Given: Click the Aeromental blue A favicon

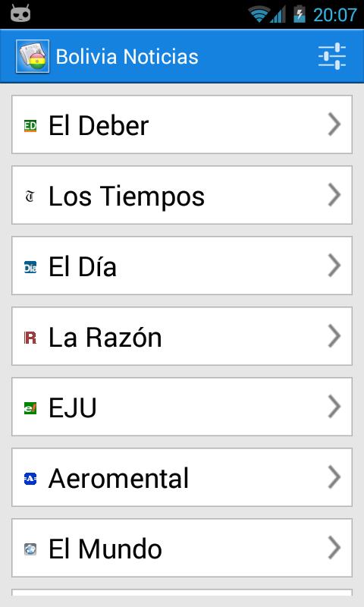Looking at the screenshot, I should pos(30,479).
